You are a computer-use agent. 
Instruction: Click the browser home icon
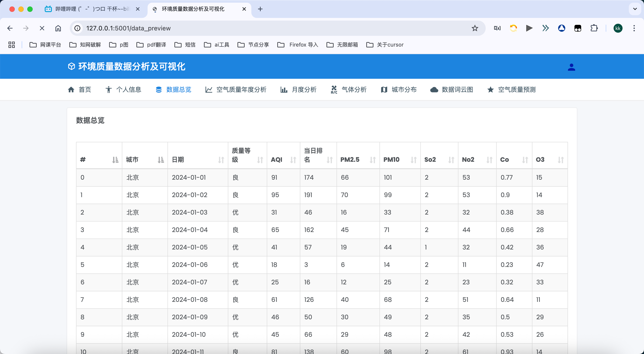pos(58,28)
